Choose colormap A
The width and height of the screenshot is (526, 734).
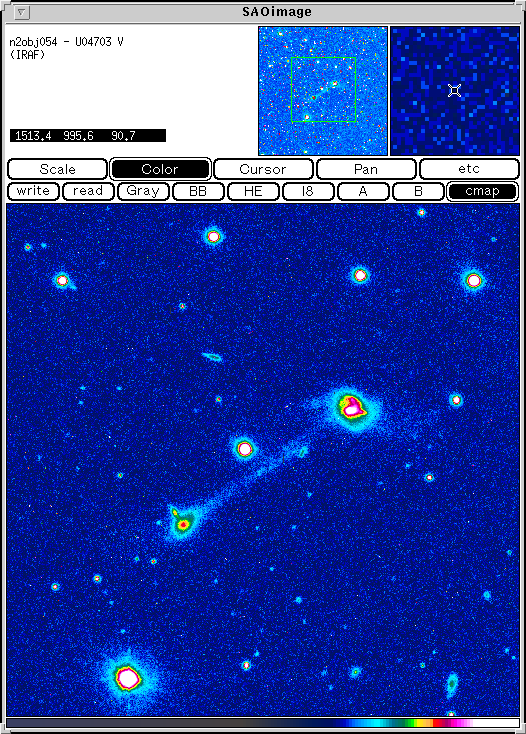363,191
